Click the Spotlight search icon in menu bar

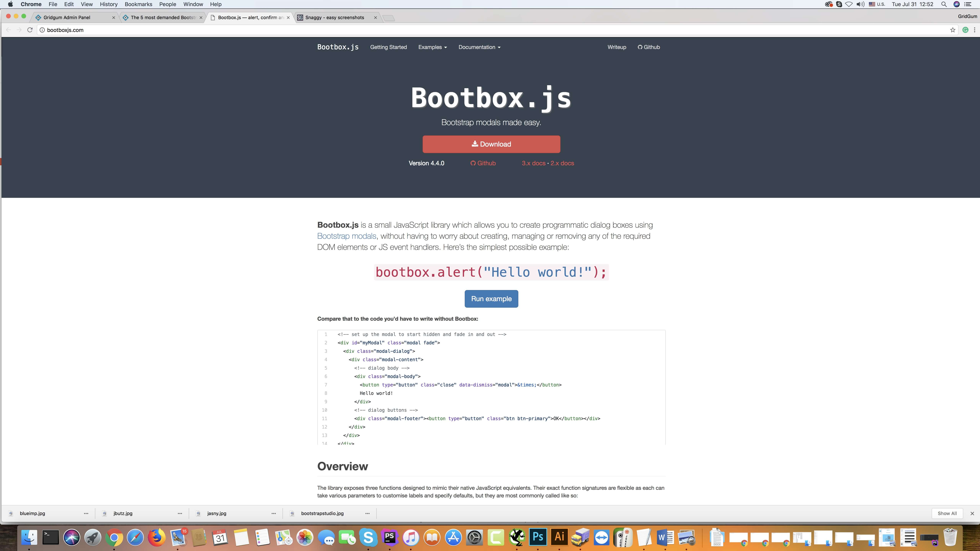pyautogui.click(x=944, y=4)
